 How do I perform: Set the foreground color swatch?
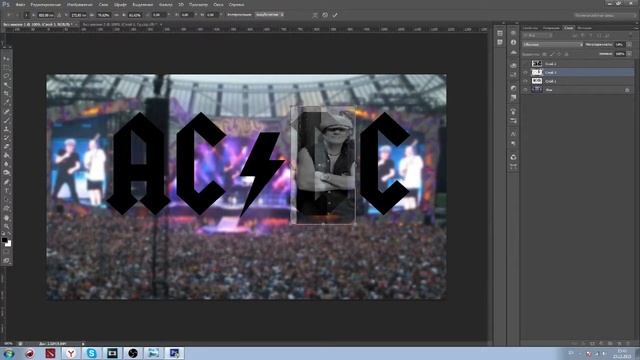click(4, 240)
